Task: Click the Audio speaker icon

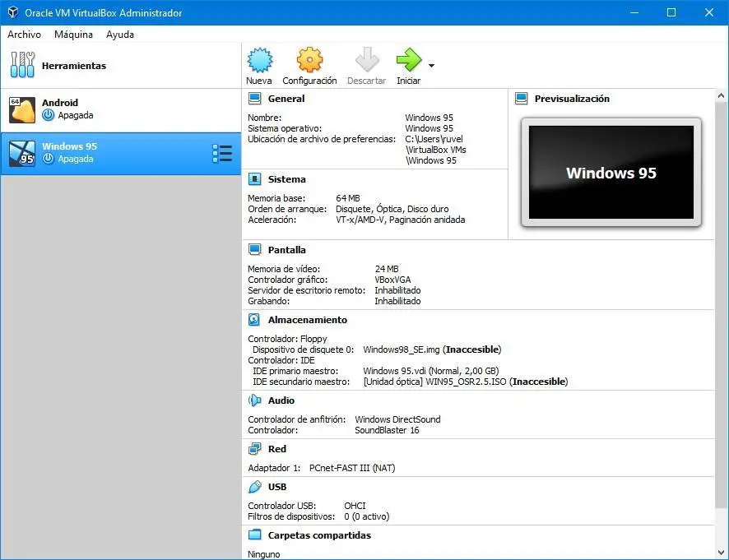Action: click(254, 400)
